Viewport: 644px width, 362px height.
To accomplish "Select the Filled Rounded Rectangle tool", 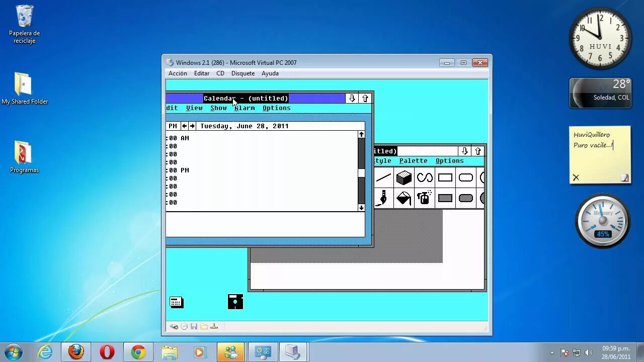I will (x=466, y=198).
